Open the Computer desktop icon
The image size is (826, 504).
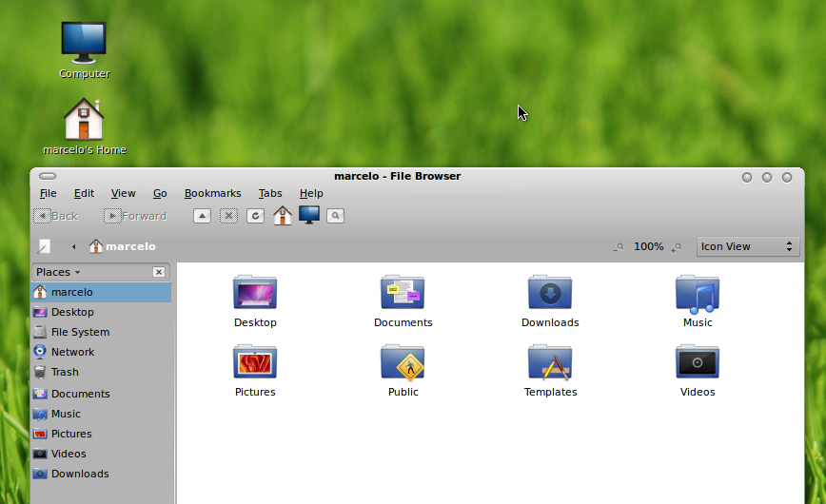pyautogui.click(x=84, y=43)
